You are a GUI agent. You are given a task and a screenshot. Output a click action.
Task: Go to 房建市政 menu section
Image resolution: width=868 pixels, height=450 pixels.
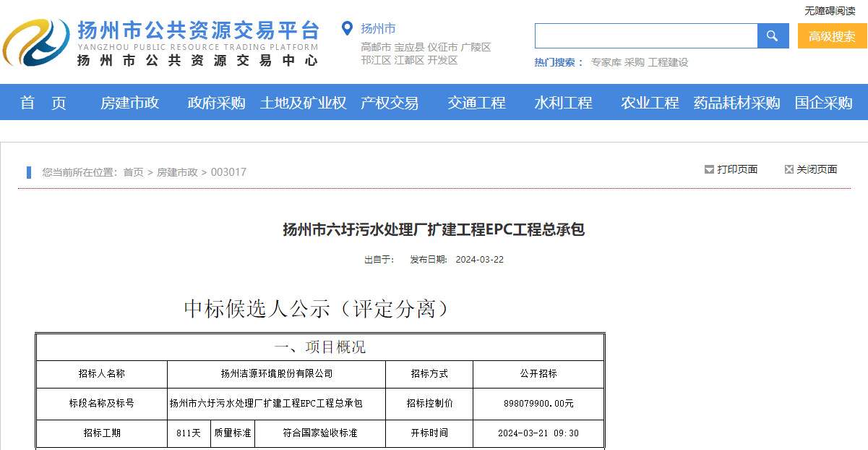pyautogui.click(x=129, y=103)
